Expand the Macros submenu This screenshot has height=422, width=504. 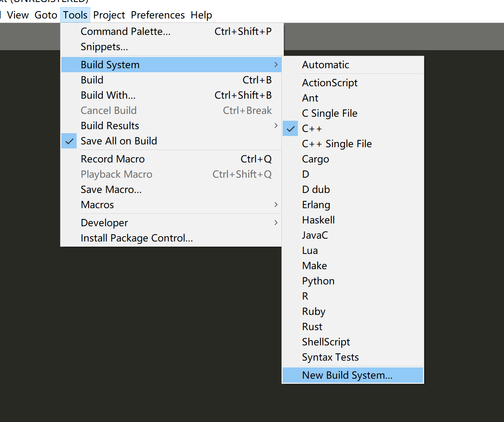click(x=97, y=205)
